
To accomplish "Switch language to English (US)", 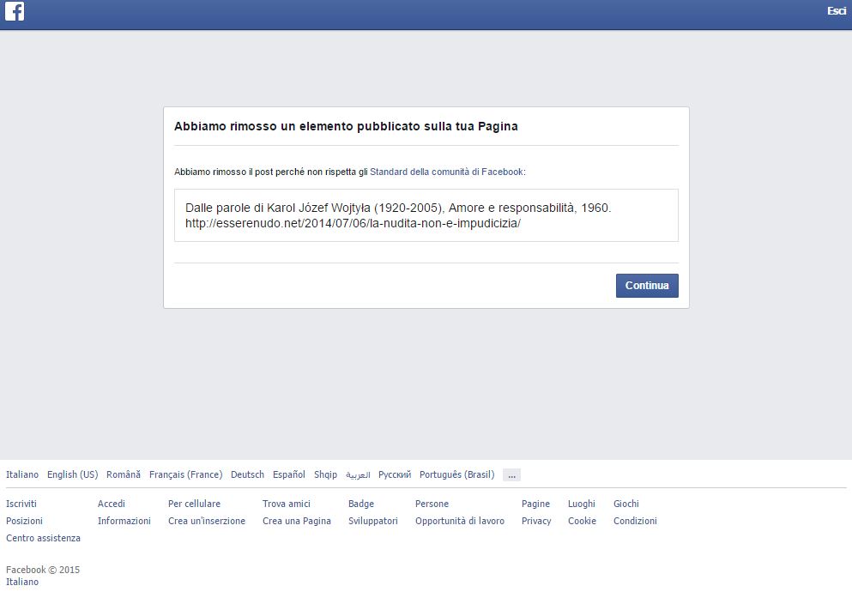I will (72, 474).
